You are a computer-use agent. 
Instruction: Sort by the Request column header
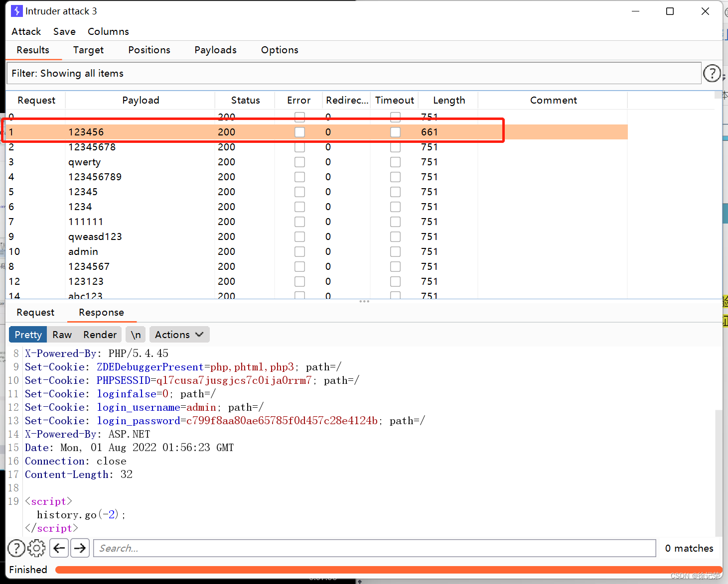pyautogui.click(x=36, y=100)
